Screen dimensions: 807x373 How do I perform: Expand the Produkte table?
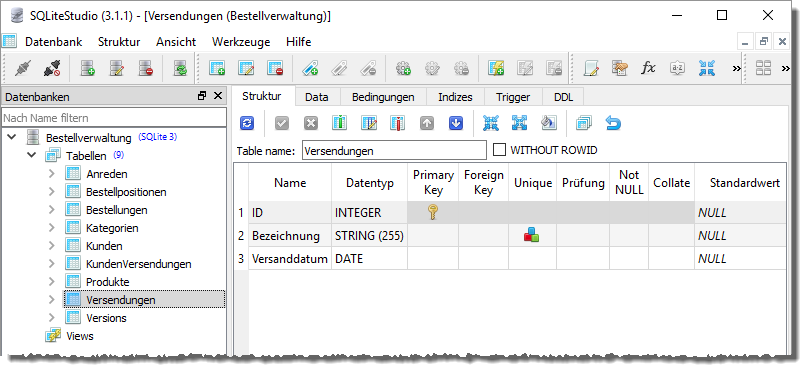51,282
